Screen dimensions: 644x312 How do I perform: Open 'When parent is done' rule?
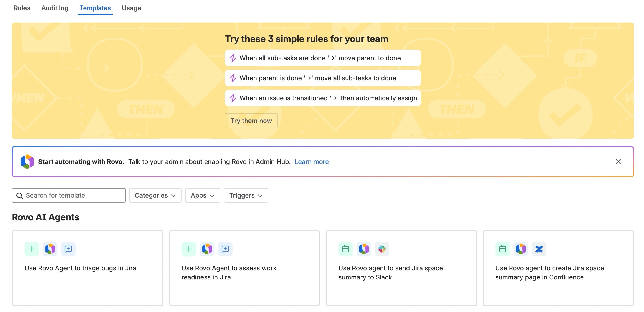click(322, 78)
